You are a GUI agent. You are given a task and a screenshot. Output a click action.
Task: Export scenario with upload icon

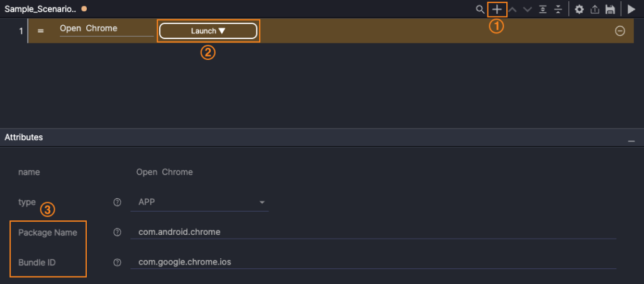[x=594, y=9]
